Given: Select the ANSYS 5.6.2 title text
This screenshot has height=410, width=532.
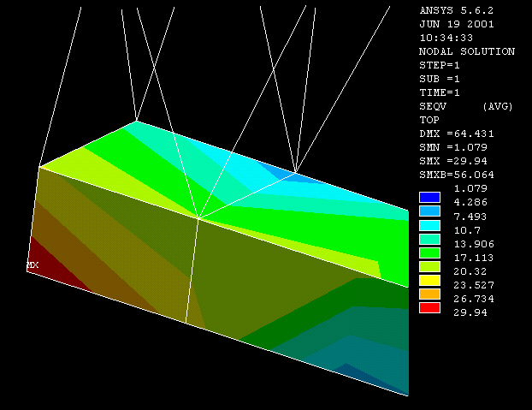Looking at the screenshot, I should 455,10.
